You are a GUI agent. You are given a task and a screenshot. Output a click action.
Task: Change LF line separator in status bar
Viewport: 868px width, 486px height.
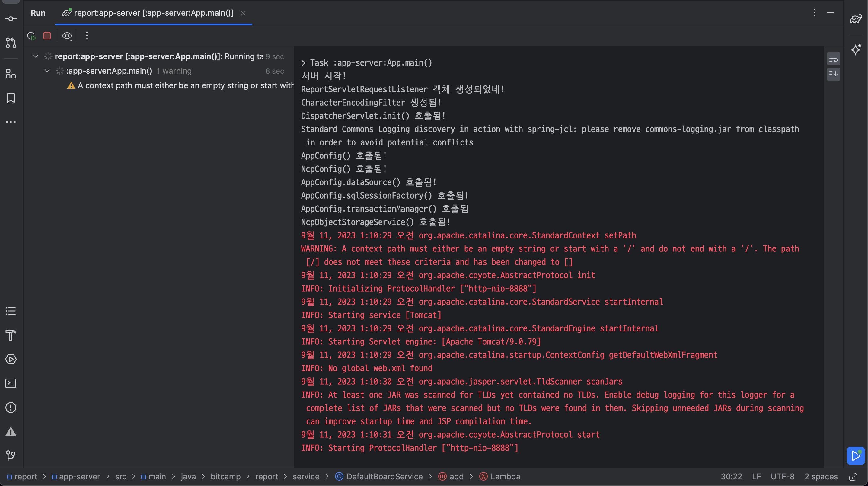pyautogui.click(x=756, y=477)
